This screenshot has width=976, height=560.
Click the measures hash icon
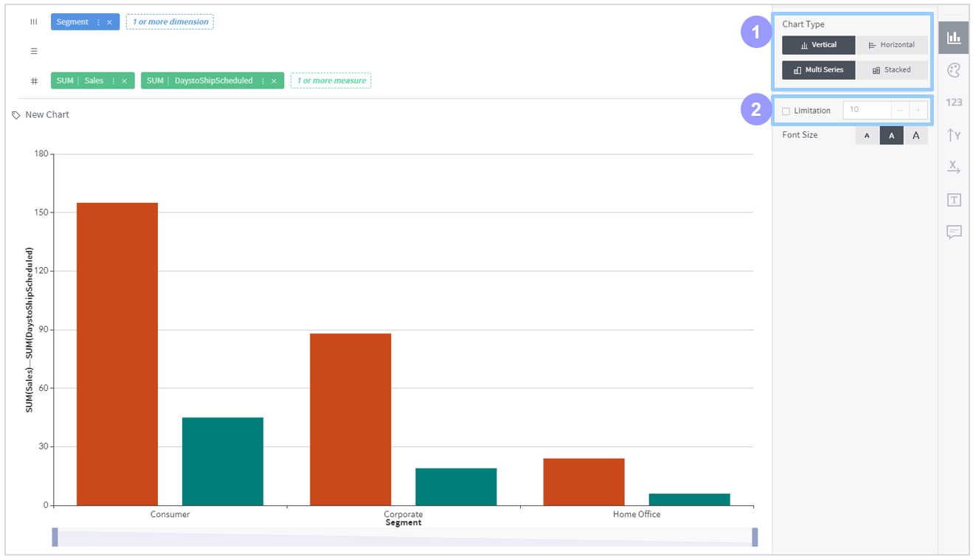34,81
